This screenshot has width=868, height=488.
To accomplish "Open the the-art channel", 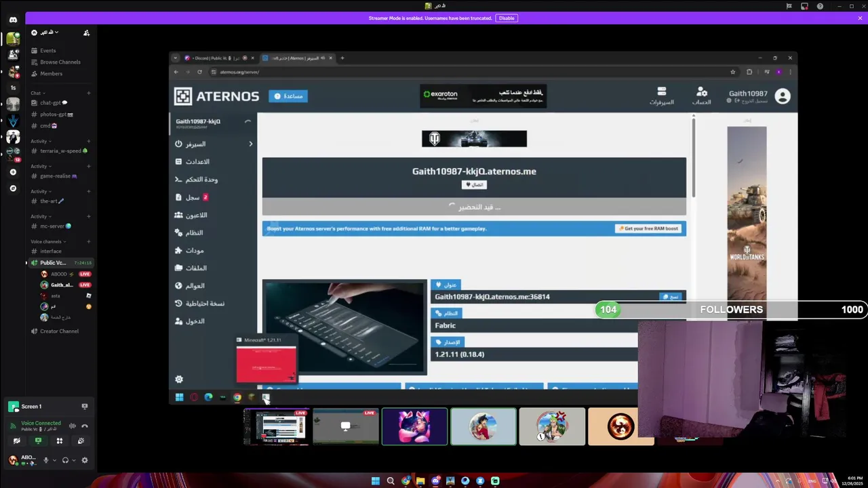I will (60, 201).
